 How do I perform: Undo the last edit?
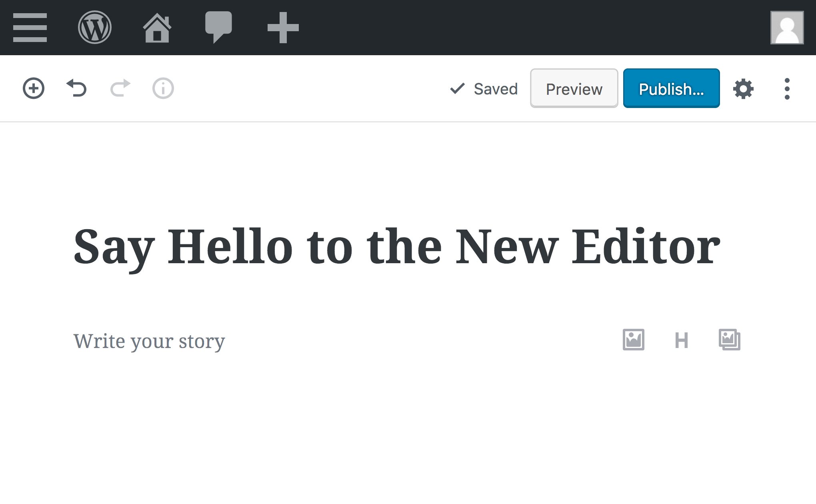point(76,88)
